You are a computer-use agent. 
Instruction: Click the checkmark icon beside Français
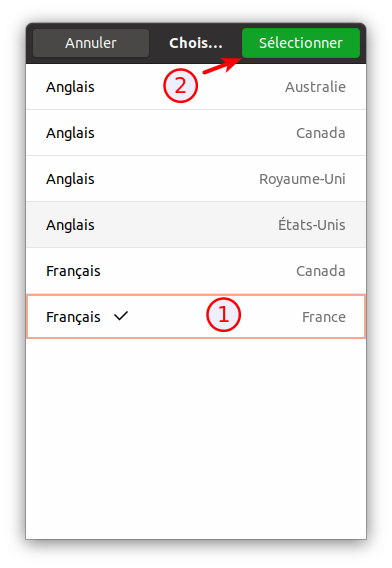pyautogui.click(x=121, y=316)
